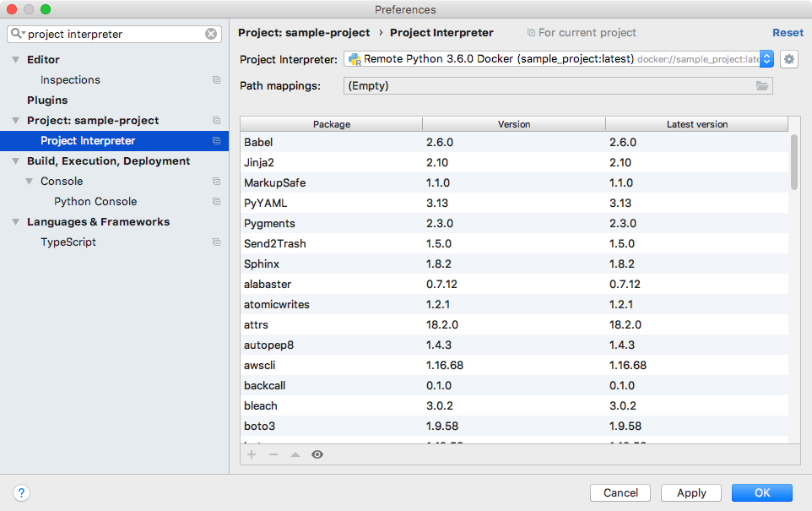812x511 pixels.
Task: Click the uninstall package minus icon
Action: coord(273,454)
